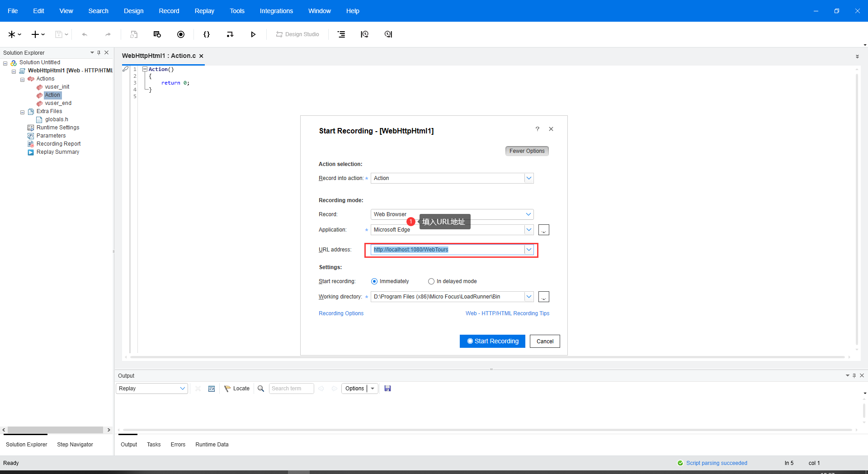Click the indented lines steps toolbar icon
The image size is (868, 474).
(x=341, y=34)
